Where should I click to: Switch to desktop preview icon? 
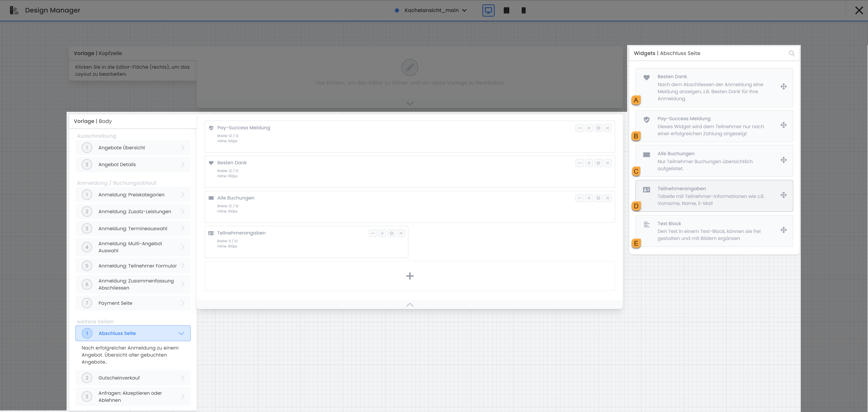coord(488,10)
